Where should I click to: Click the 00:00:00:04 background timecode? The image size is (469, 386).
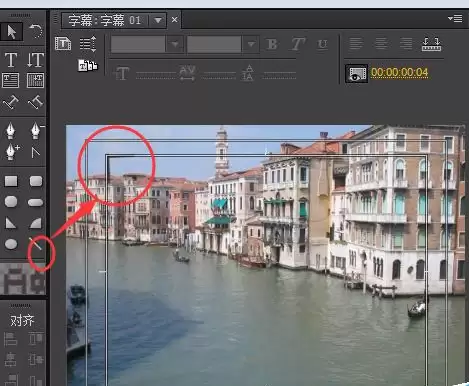pyautogui.click(x=399, y=72)
